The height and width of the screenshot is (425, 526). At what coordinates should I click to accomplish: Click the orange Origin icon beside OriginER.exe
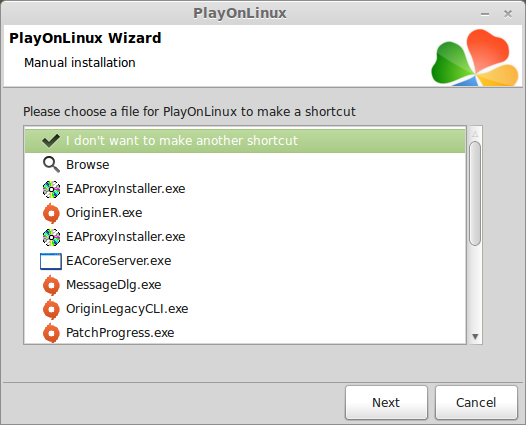(51, 213)
